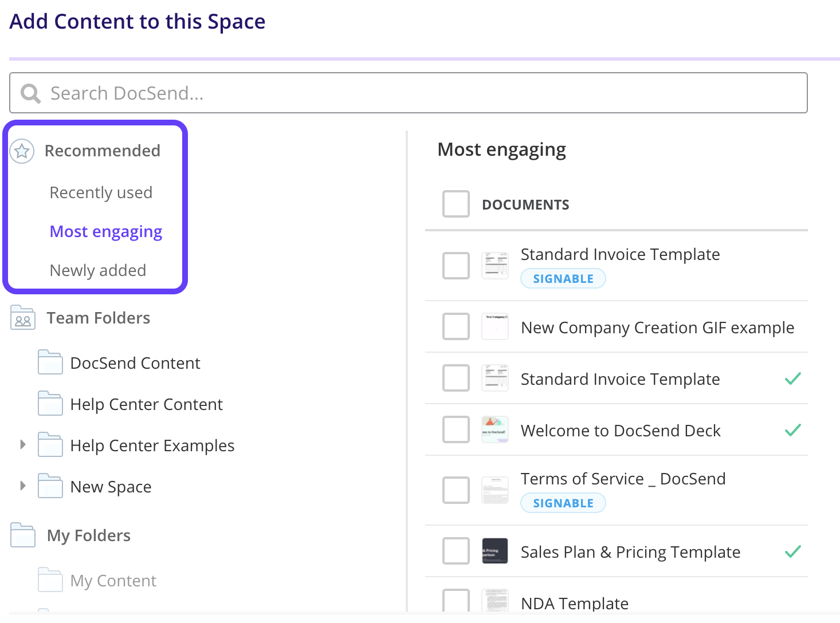Click the folder icon for New Space
840x623 pixels.
point(50,486)
